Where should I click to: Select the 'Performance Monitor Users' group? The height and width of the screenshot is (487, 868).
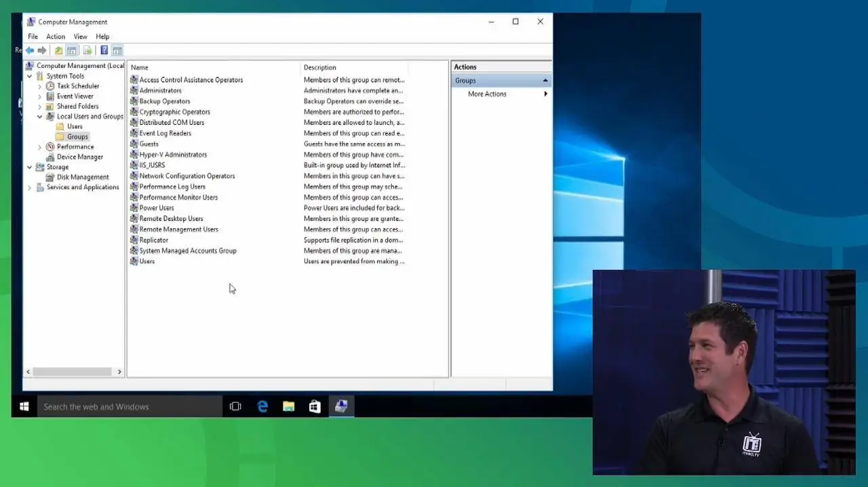178,197
